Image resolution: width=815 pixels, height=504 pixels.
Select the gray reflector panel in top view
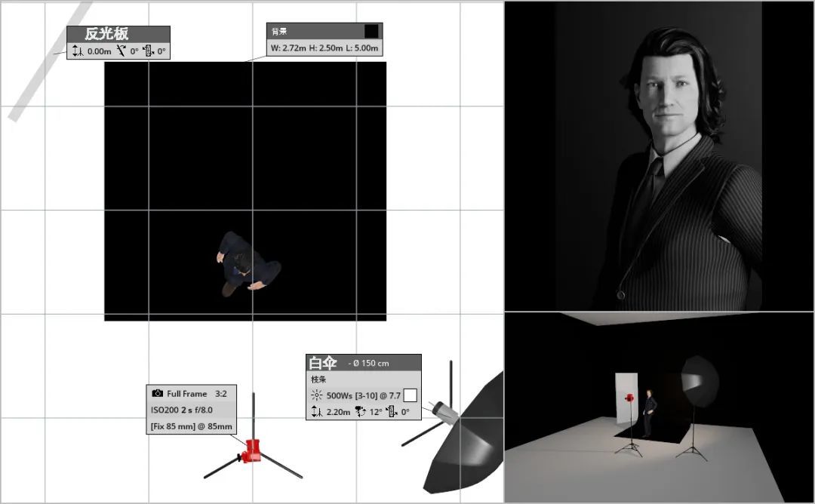pos(49,63)
